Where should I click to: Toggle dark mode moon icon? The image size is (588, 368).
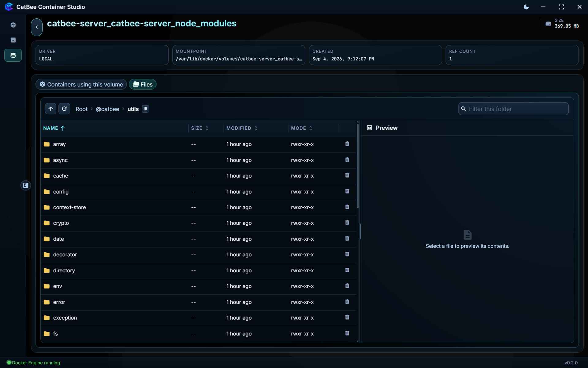click(x=526, y=7)
